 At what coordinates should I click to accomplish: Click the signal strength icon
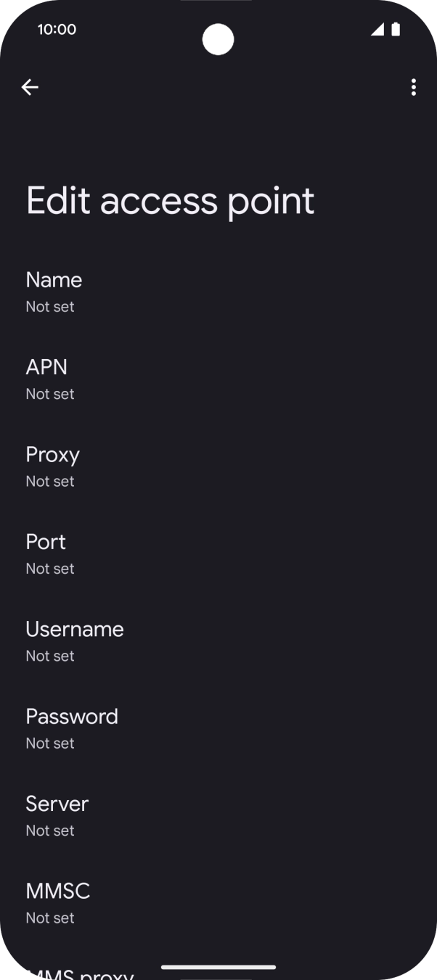tap(378, 30)
